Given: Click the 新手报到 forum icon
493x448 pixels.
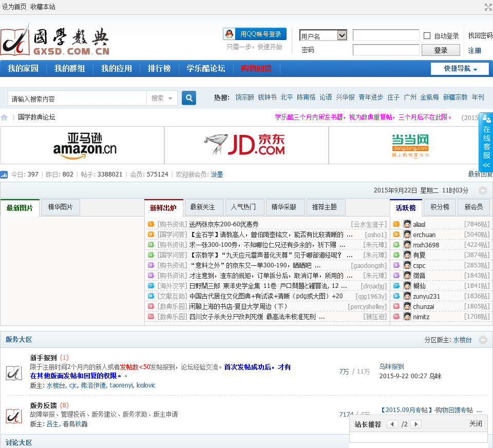Looking at the screenshot, I should coord(14,373).
